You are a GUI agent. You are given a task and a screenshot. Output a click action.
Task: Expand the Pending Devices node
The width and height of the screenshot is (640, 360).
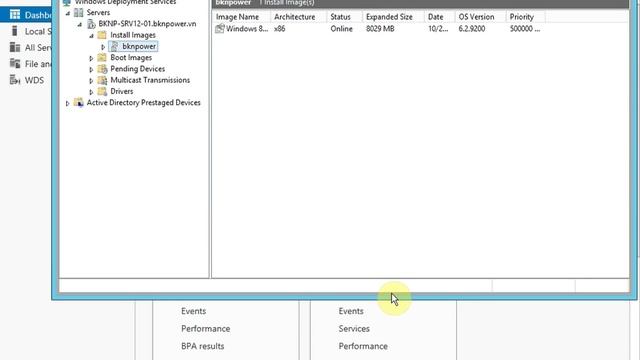click(91, 69)
